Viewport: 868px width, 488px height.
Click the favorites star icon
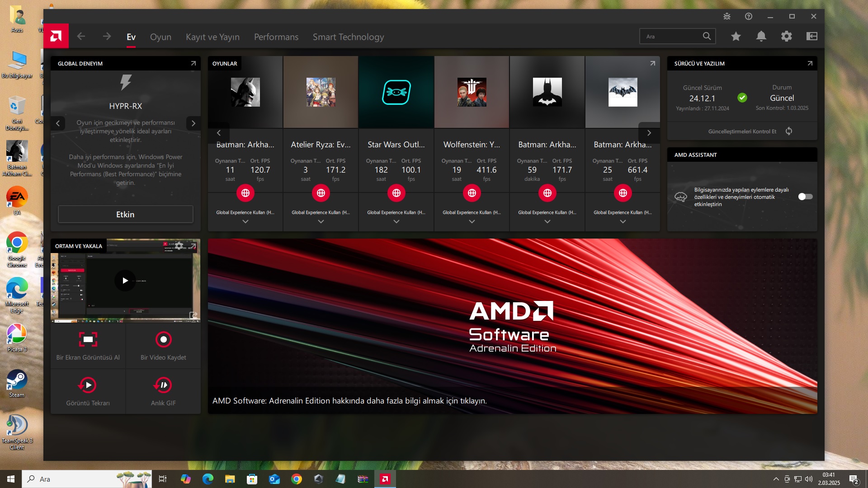(736, 37)
